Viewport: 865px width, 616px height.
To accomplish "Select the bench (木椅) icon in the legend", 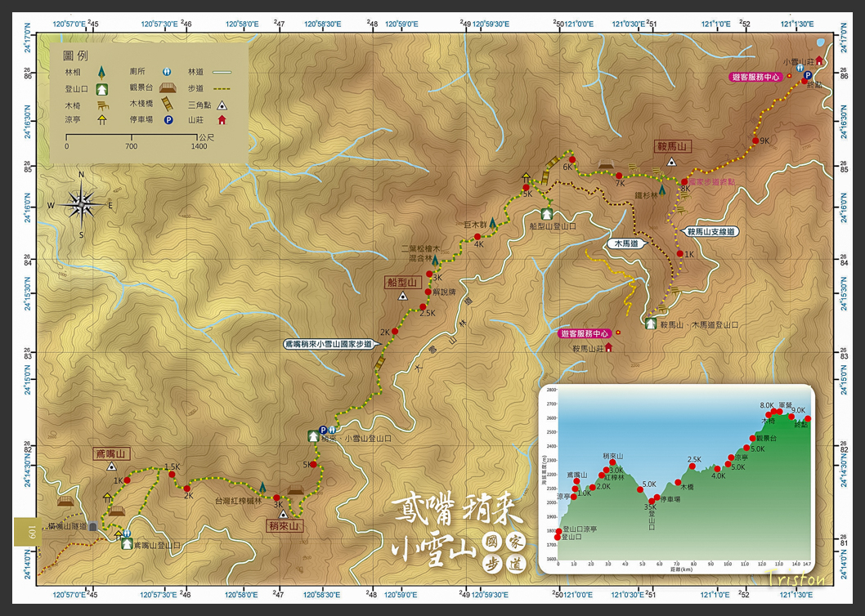I will pos(103,105).
